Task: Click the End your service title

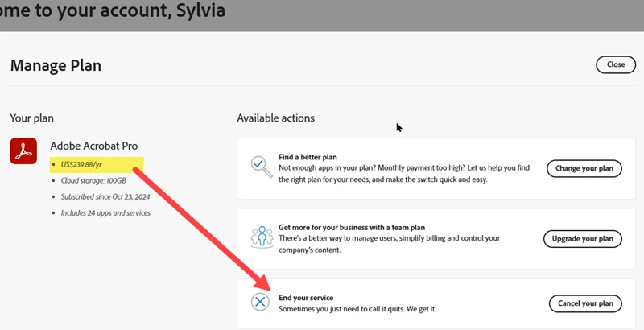Action: coord(306,298)
